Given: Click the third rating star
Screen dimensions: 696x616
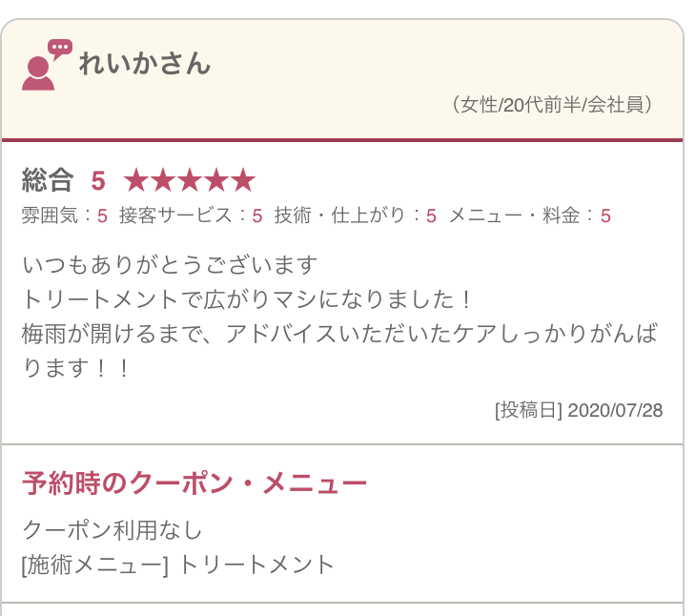Looking at the screenshot, I should pos(190,180).
